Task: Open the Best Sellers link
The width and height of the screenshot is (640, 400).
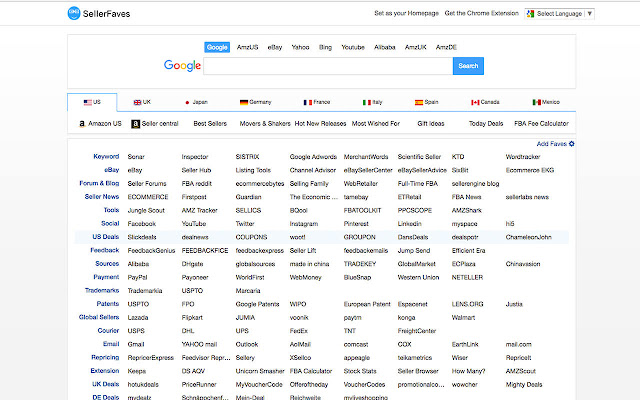Action: 210,124
